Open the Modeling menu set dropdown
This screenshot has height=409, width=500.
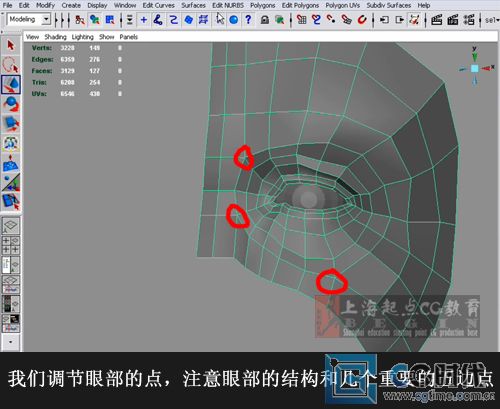pos(46,19)
